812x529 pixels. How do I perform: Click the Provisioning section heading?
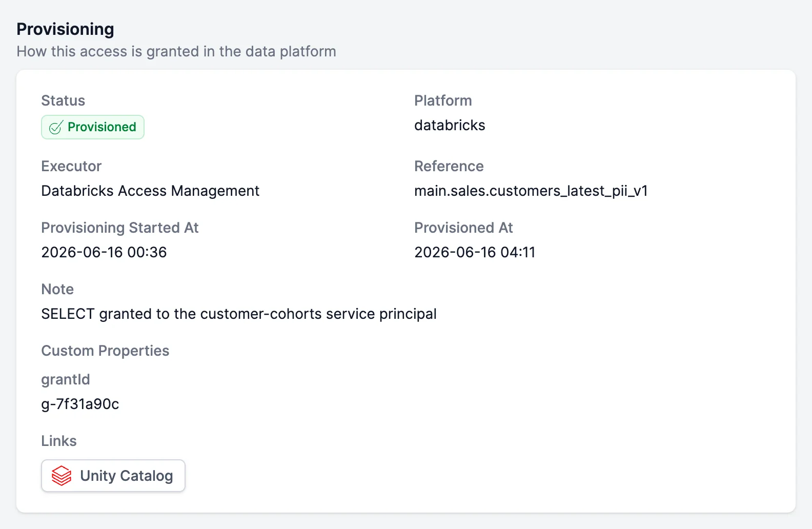pos(65,29)
